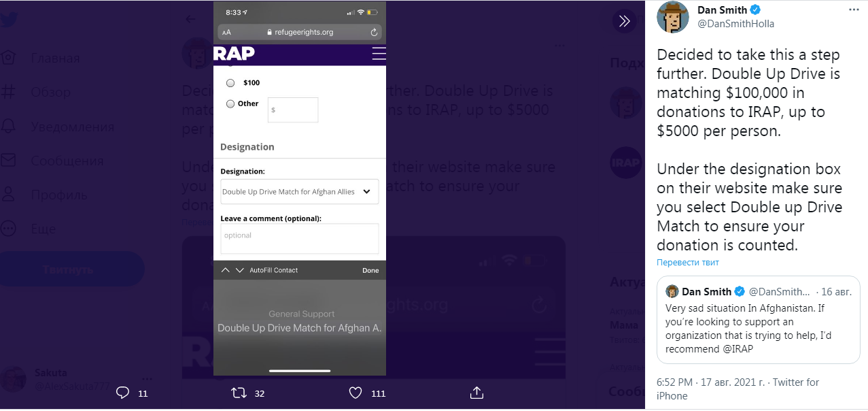Go to 'Главная' in the background navigation
The image size is (868, 411).
55,59
